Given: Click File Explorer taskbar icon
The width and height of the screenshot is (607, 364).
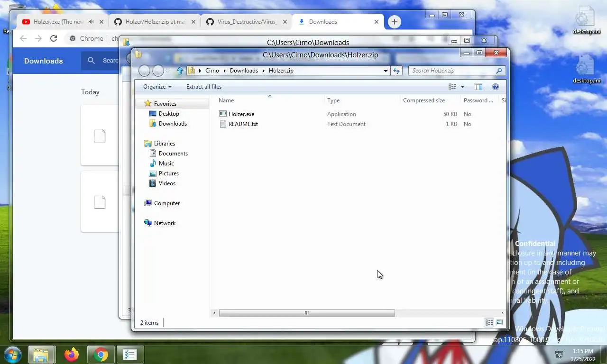Looking at the screenshot, I should coord(41,355).
